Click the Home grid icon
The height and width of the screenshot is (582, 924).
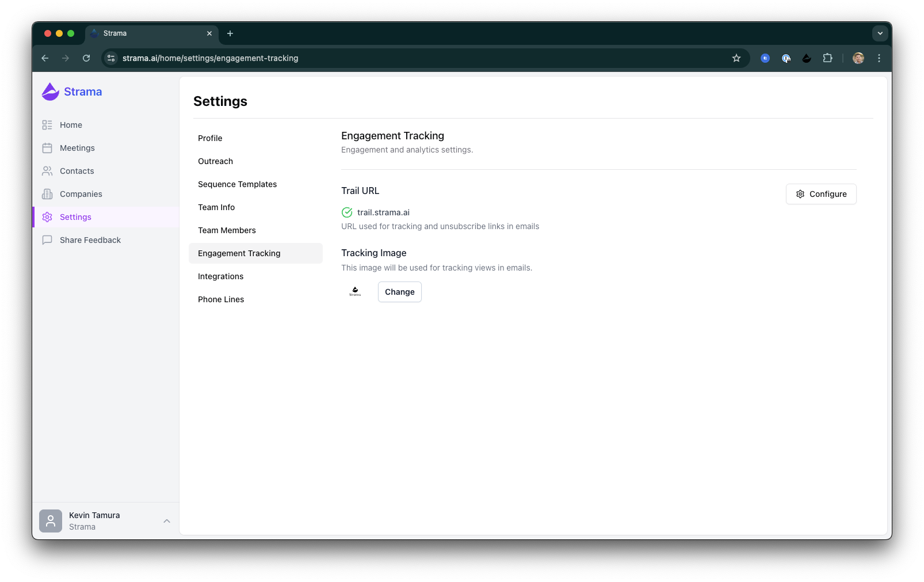[47, 125]
